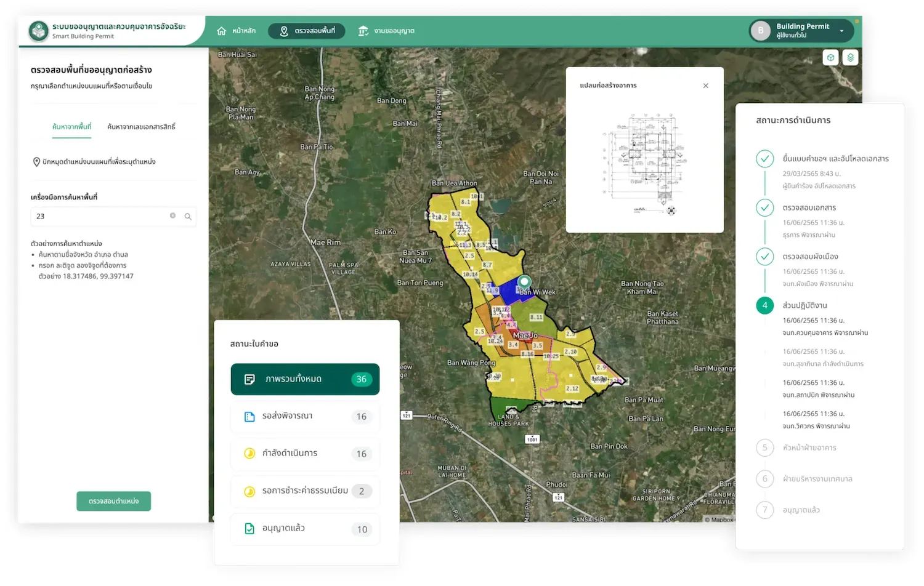Image resolution: width=924 pixels, height=586 pixels.
Task: Clear the search field with the x icon
Action: [x=173, y=216]
